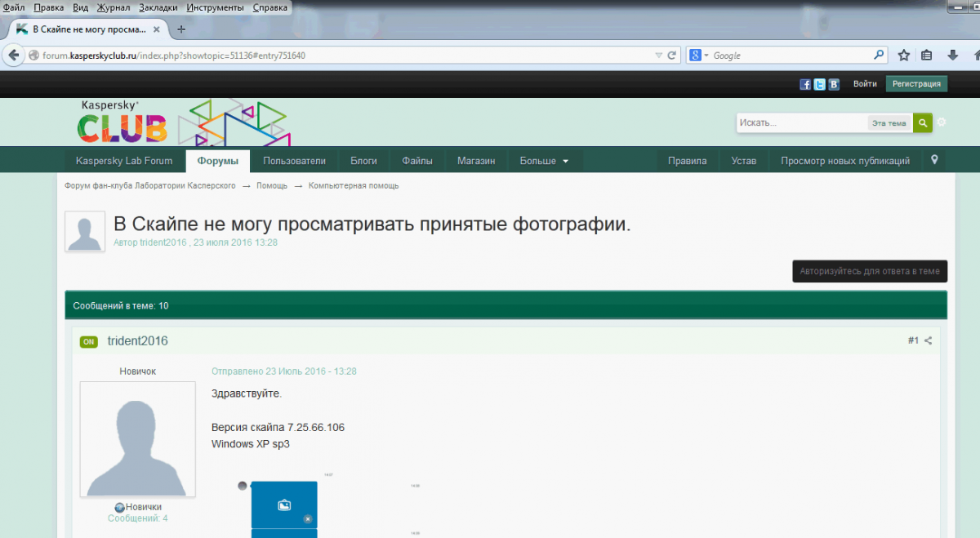Share post #1 via share icon
980x538 pixels.
(x=929, y=341)
